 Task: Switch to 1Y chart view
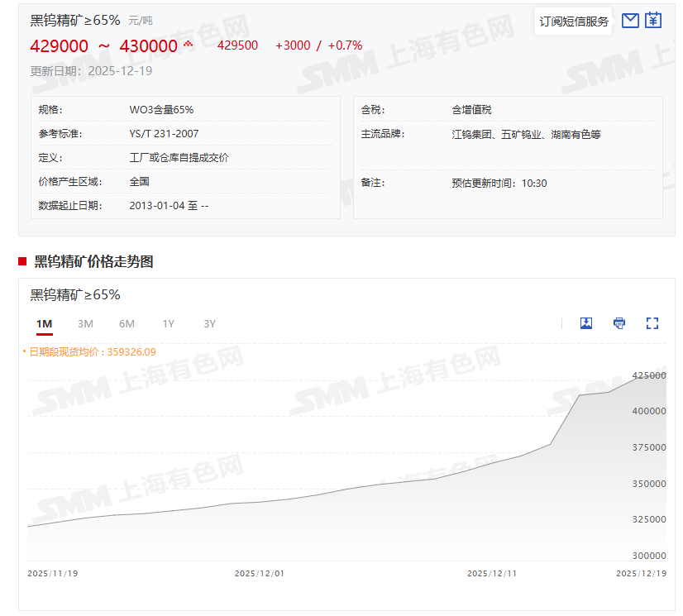168,323
